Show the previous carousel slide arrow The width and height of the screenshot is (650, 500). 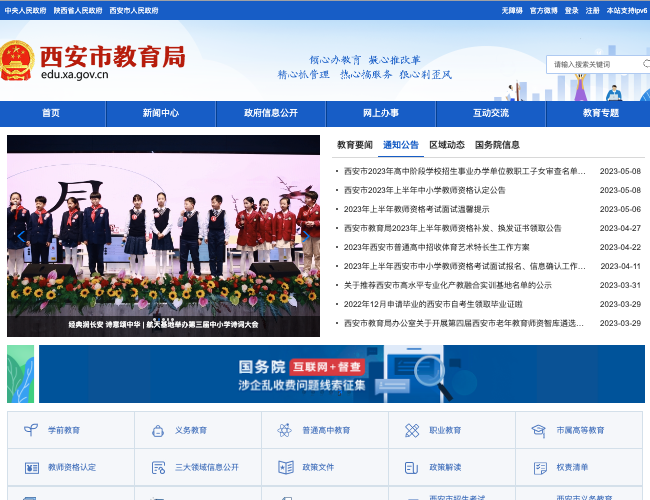click(21, 236)
